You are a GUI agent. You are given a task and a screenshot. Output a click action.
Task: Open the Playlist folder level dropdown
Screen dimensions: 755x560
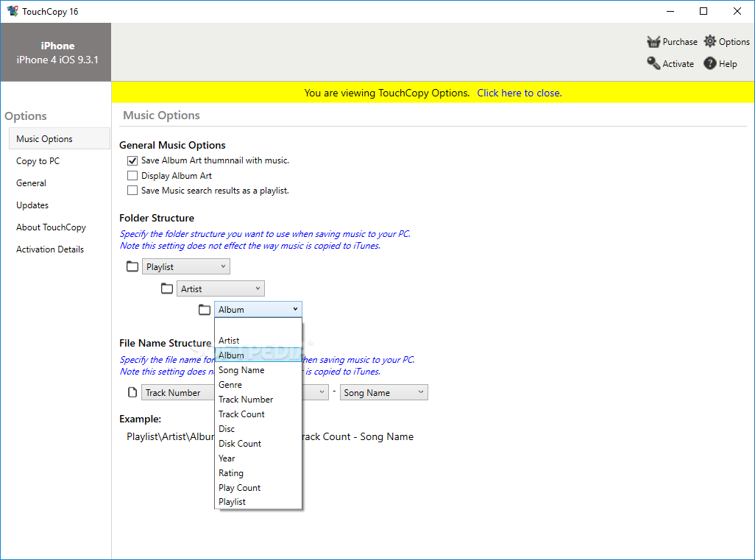point(186,266)
